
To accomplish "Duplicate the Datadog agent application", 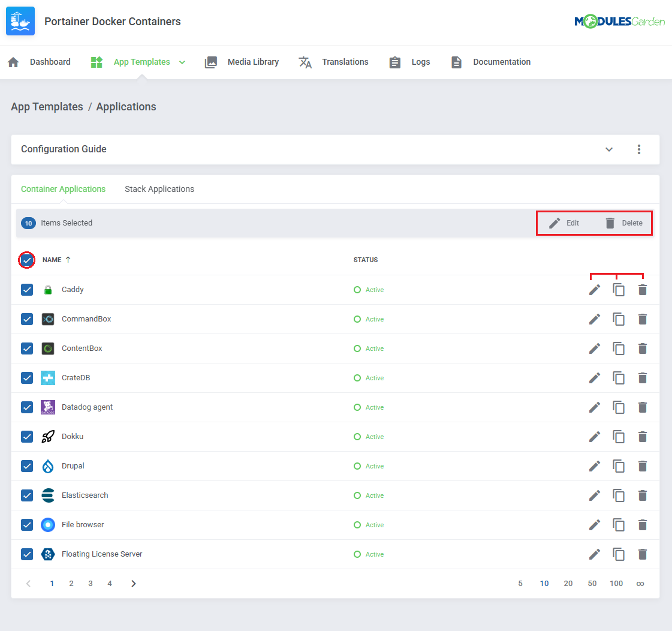I will 619,407.
